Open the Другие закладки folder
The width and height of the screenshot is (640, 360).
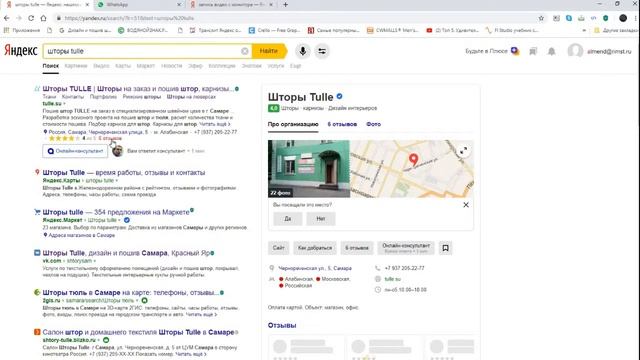click(x=616, y=30)
